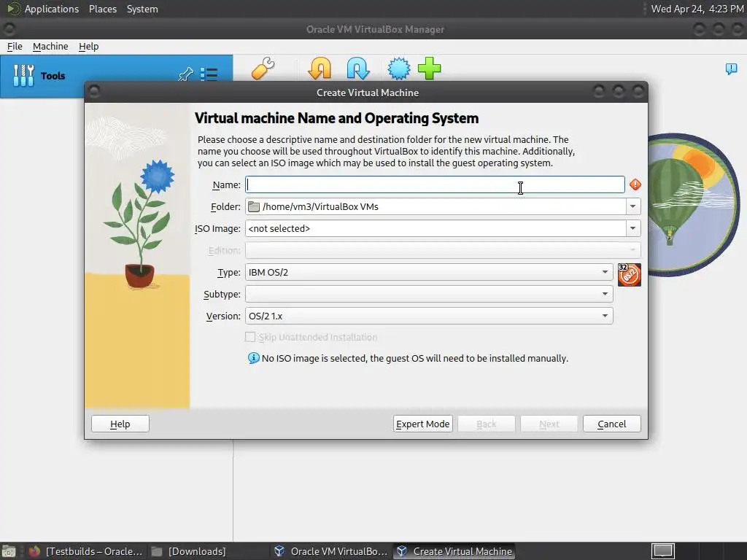Click the OS/2 32-bit type icon
Screen dimensions: 747x560
point(629,275)
